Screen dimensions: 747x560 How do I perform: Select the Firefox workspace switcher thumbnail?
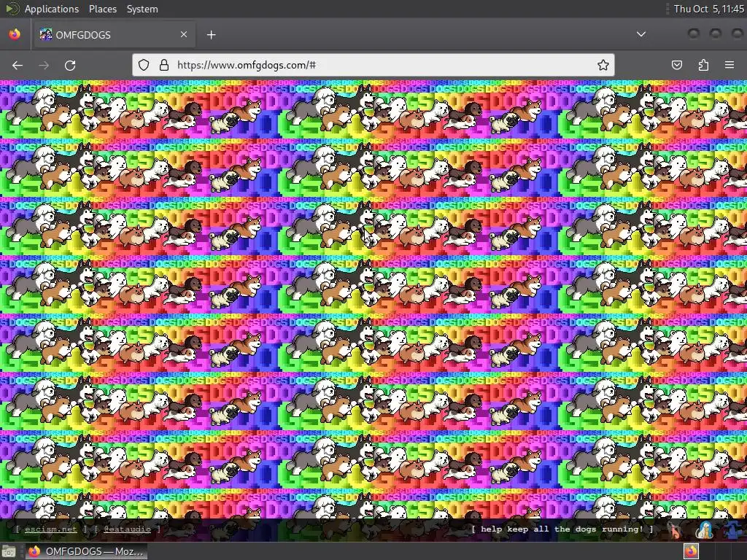[x=692, y=551]
